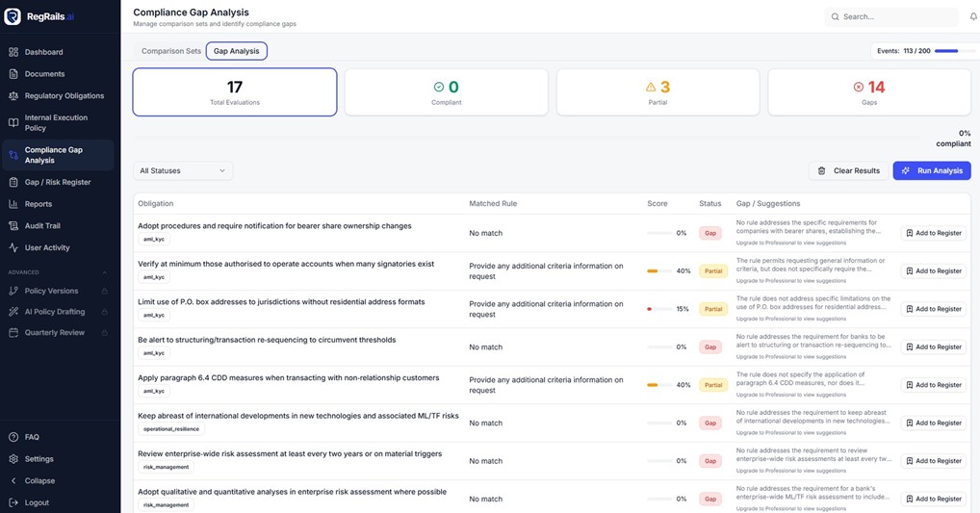
Task: Add structuring/transaction re-sequencing row to Register
Action: (x=934, y=346)
